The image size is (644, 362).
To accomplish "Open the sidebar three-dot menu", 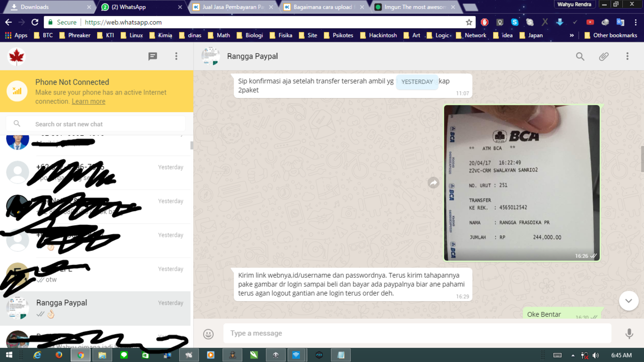I will [x=176, y=56].
